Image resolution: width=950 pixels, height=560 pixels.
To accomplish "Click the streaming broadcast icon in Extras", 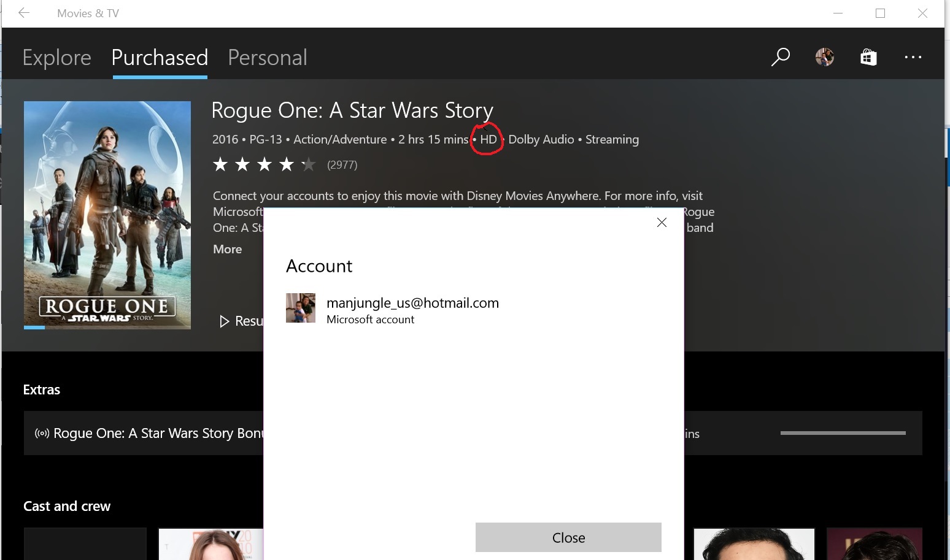I will click(x=42, y=433).
